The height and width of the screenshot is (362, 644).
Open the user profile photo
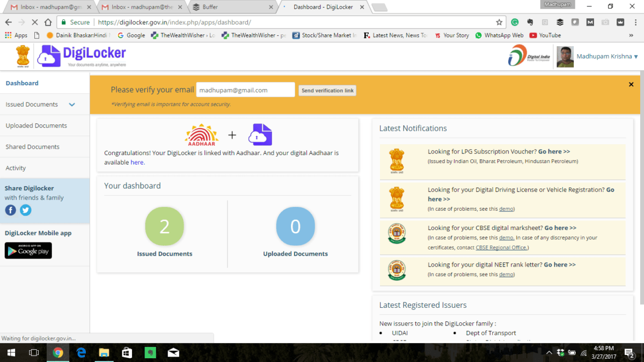point(565,56)
